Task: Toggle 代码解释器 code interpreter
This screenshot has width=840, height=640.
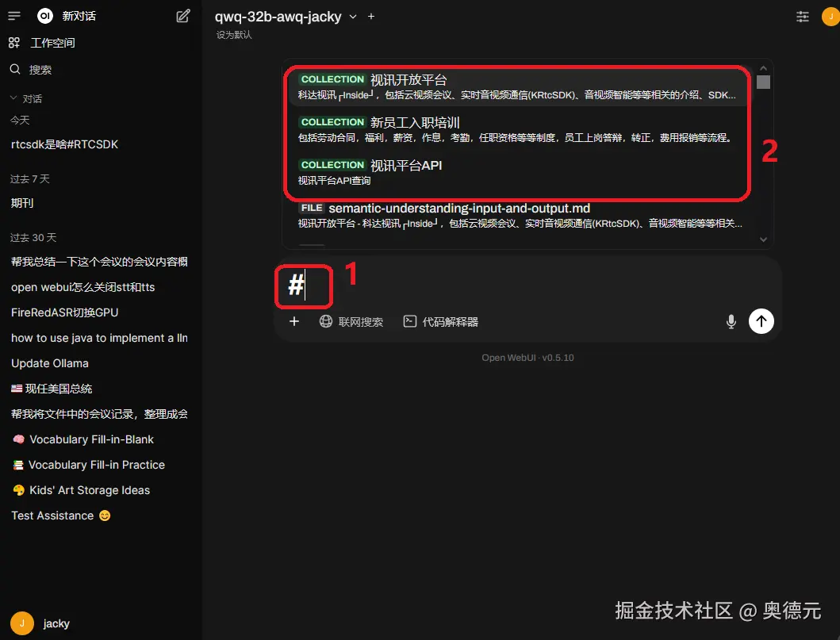Action: [440, 321]
